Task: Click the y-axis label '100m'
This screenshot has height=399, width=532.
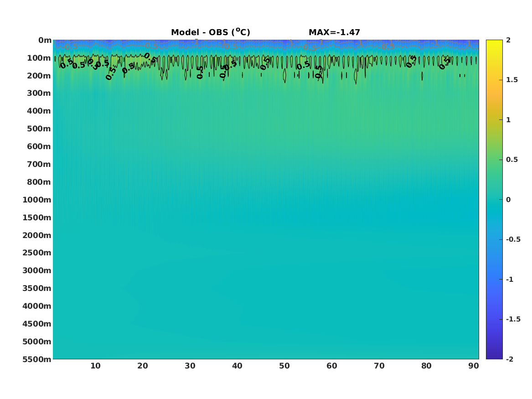Action: [x=39, y=58]
